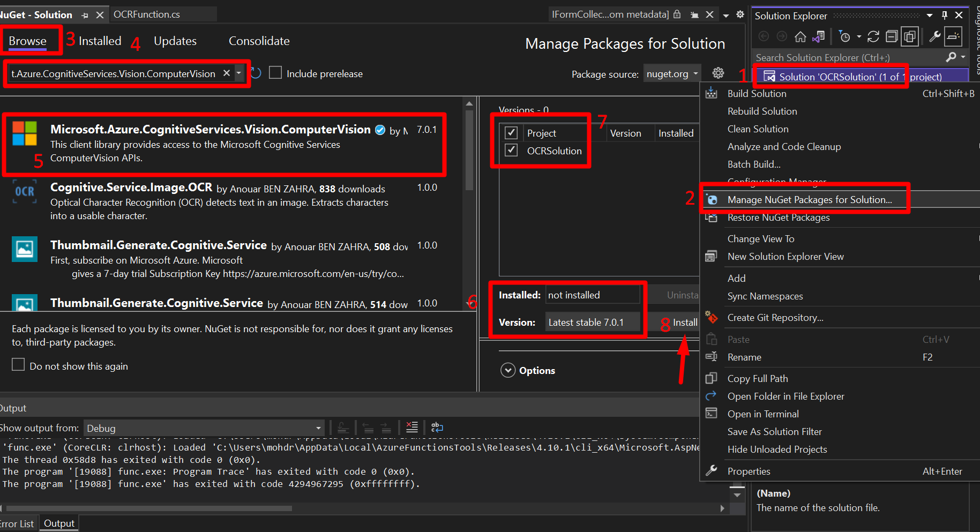
Task: Choose Rebuild Solution
Action: (762, 111)
